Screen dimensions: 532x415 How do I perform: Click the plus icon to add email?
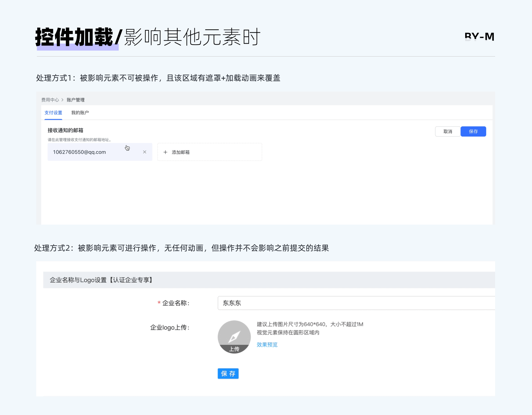[x=165, y=152]
